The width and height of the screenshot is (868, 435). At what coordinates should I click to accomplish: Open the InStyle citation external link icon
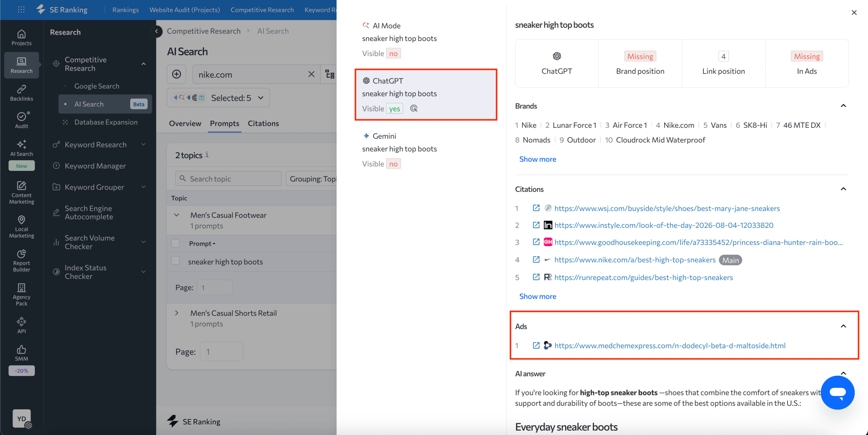click(536, 225)
